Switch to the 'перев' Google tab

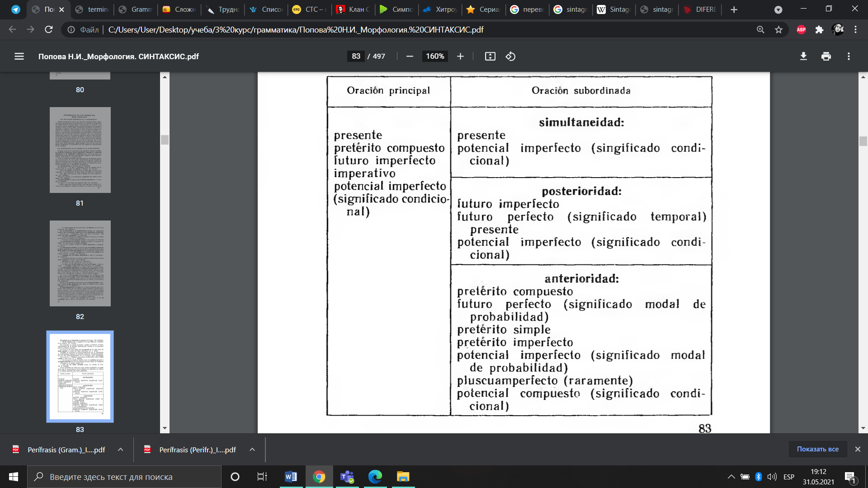coord(527,9)
